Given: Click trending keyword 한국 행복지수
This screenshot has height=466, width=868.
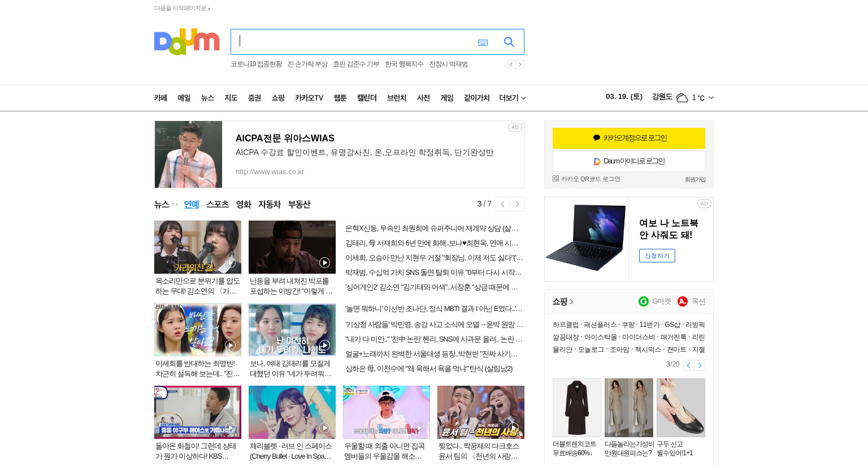Looking at the screenshot, I should click(404, 64).
